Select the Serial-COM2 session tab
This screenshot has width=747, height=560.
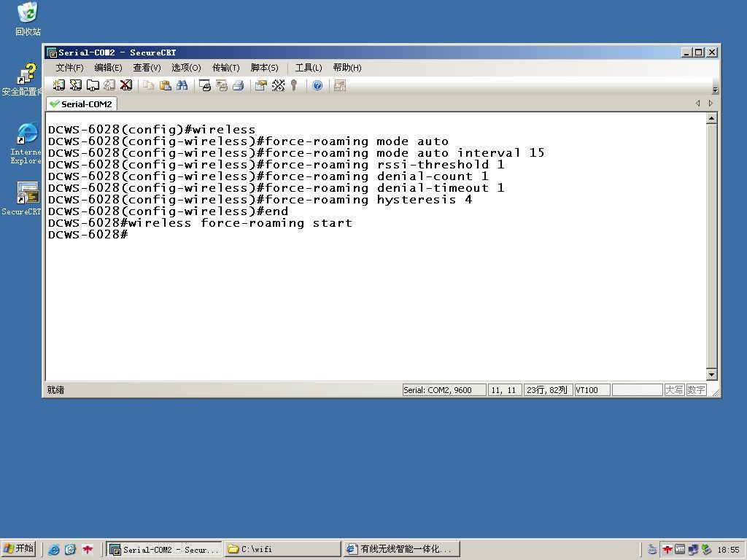point(82,104)
